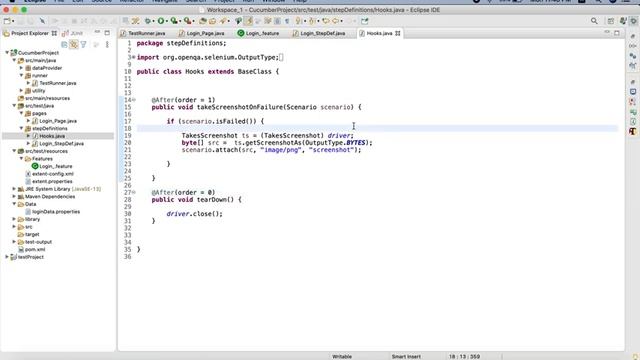Maximize the editor area
640x360 pixels.
point(617,33)
